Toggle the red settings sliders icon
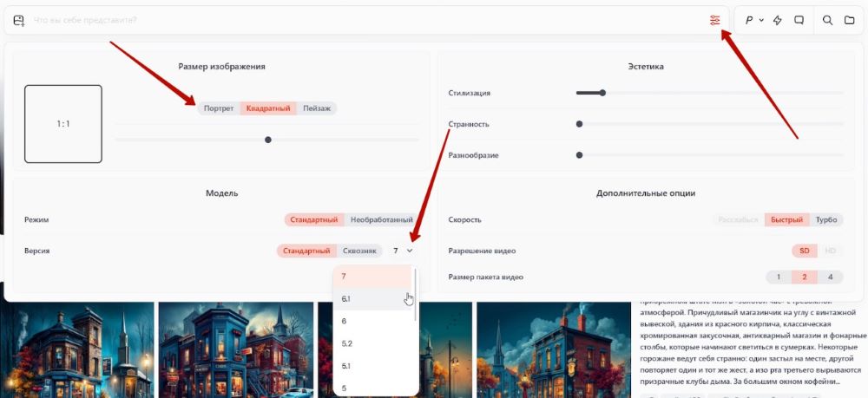This screenshot has width=868, height=398. tap(714, 20)
